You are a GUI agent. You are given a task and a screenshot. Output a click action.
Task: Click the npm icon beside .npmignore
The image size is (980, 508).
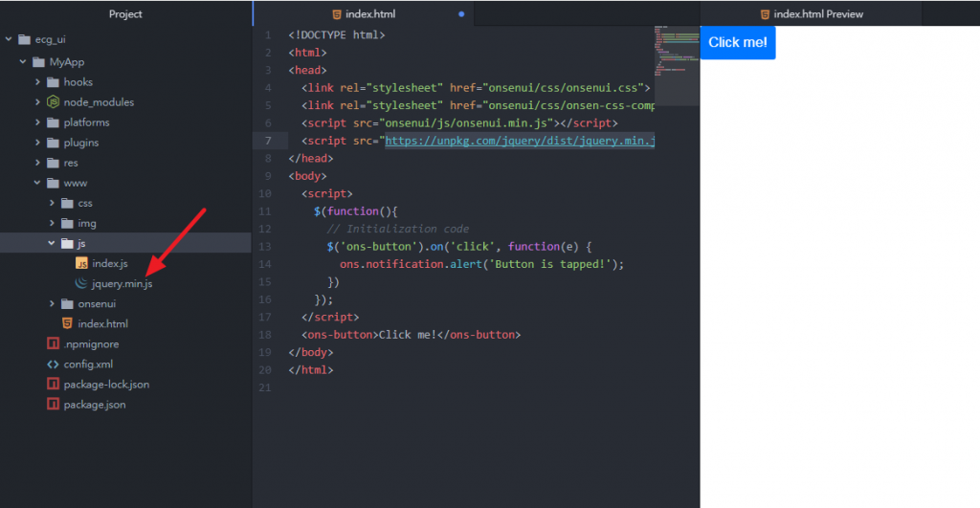click(x=54, y=343)
